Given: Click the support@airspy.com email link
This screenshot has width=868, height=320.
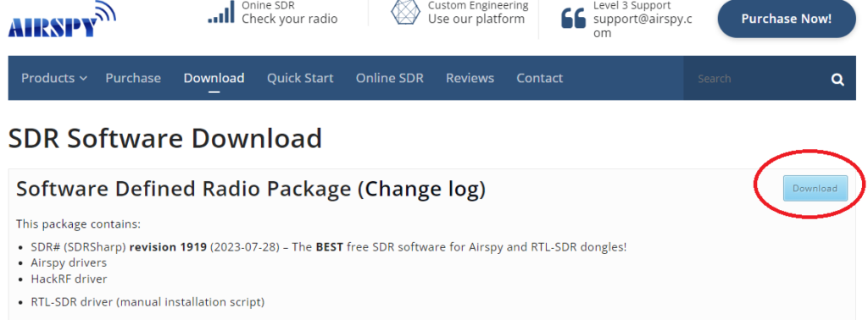Looking at the screenshot, I should tap(643, 26).
